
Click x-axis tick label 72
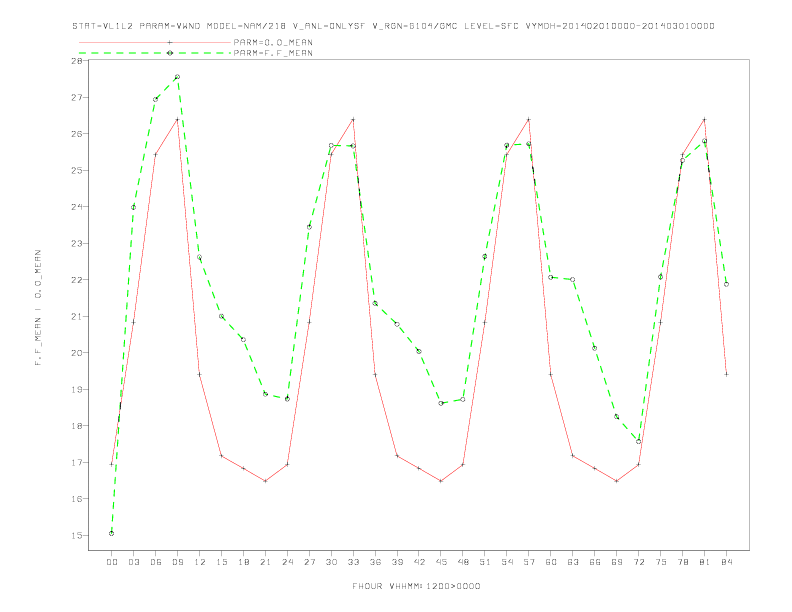[x=638, y=562]
